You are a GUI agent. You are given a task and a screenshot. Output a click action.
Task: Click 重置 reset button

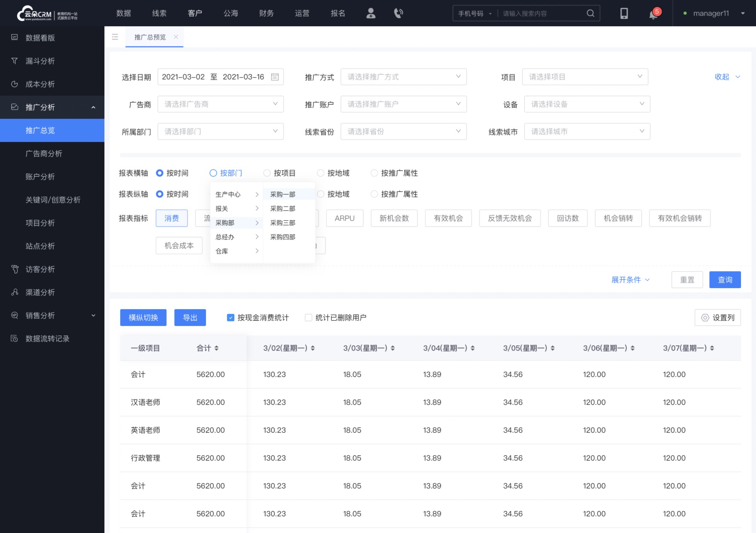pos(687,280)
